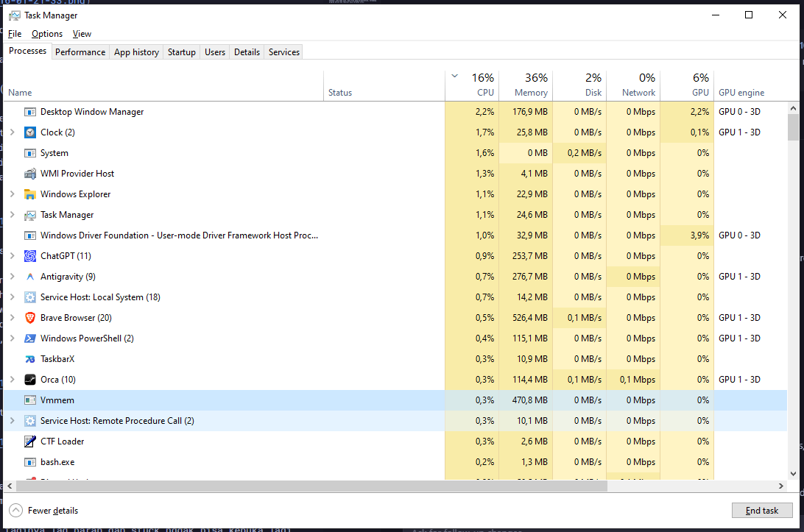804x532 pixels.
Task: Expand the Windows PowerShell (2) group
Action: (13, 338)
